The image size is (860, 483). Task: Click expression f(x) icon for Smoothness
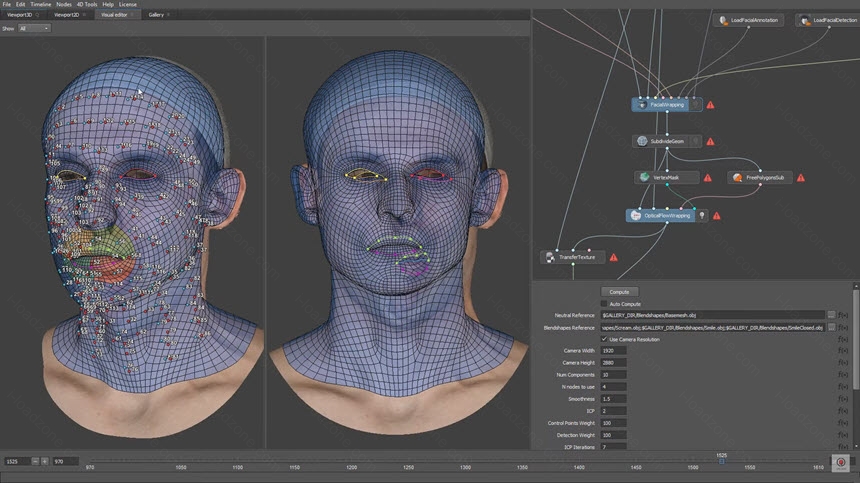pos(843,399)
